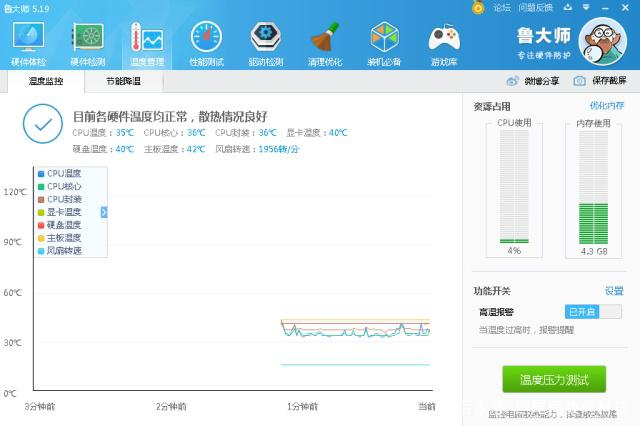The width and height of the screenshot is (640, 426).
Task: Click the 4% CPU usage value
Action: (x=514, y=251)
